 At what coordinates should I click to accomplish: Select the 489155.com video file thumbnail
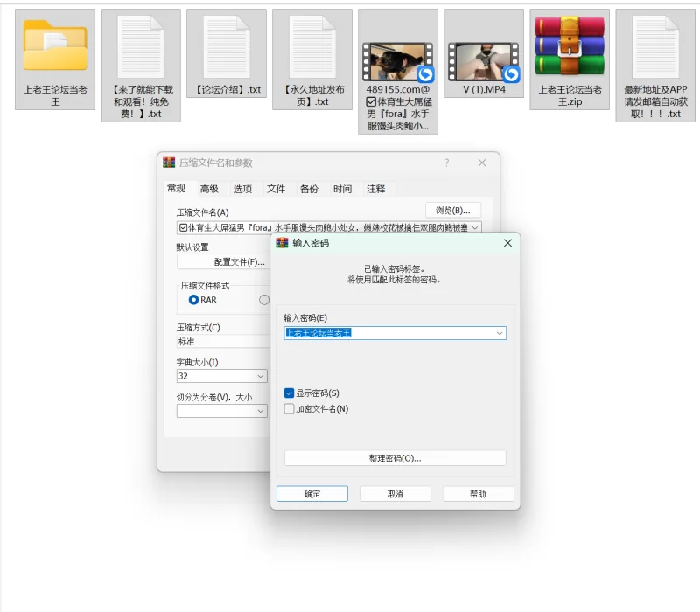397,62
